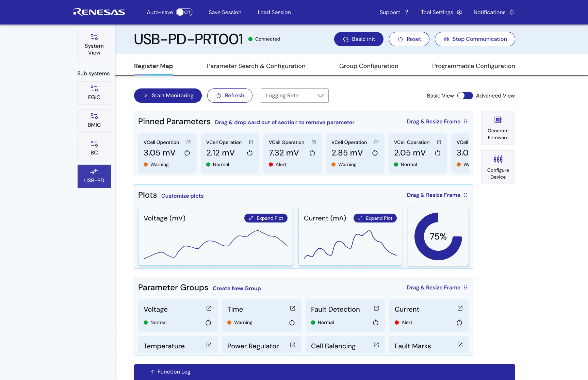Refresh the 3.05 mV pinned parameter
The height and width of the screenshot is (380, 588).
(187, 153)
